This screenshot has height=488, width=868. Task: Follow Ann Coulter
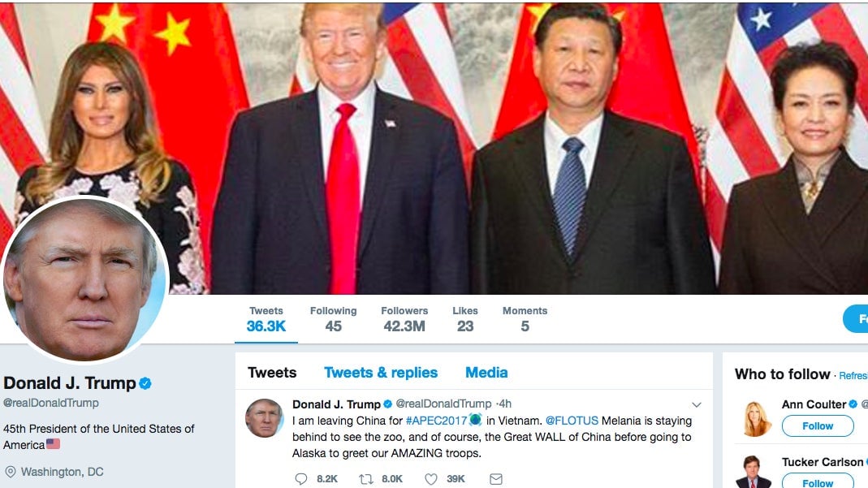point(818,426)
